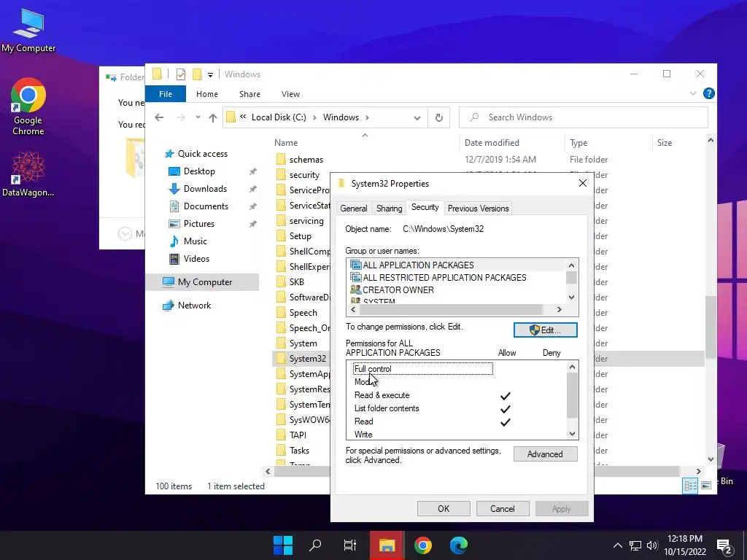Select Full control permission row
This screenshot has height=560, width=747.
click(422, 368)
